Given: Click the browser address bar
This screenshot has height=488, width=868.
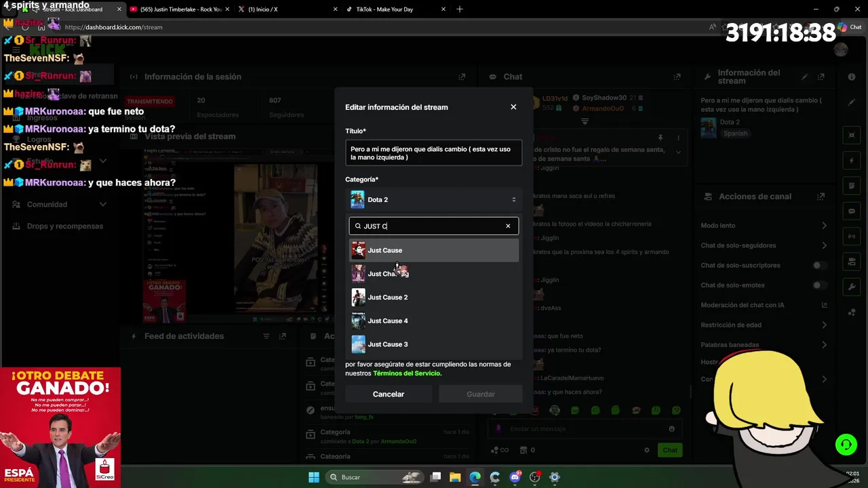Looking at the screenshot, I should point(380,27).
